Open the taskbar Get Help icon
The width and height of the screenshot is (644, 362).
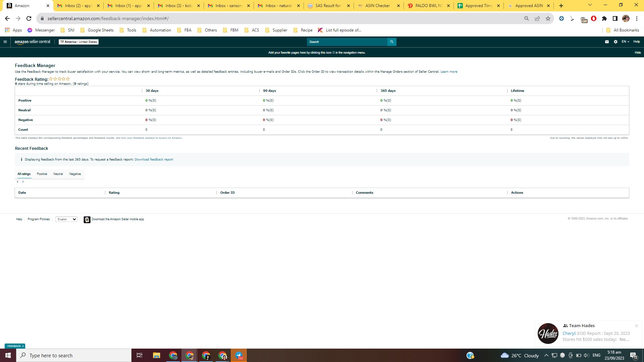click(x=470, y=355)
